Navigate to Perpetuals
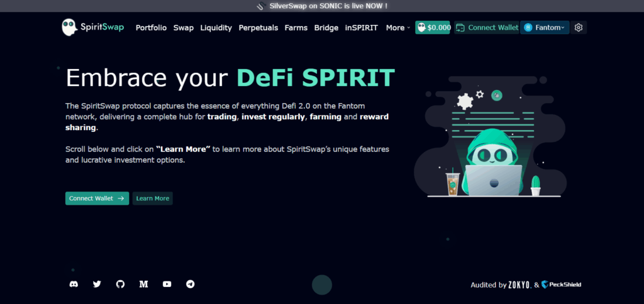Viewport: 644px width, 304px height. 258,28
